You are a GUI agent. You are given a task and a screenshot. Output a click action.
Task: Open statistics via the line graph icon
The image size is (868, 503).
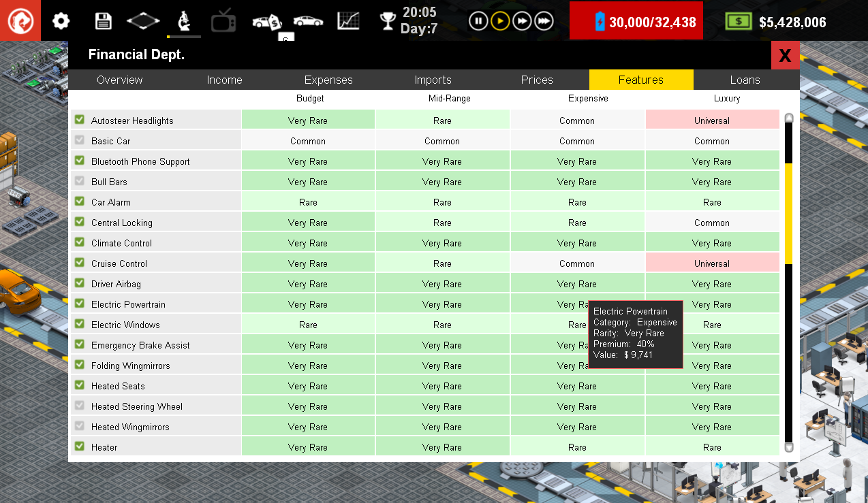tap(349, 20)
